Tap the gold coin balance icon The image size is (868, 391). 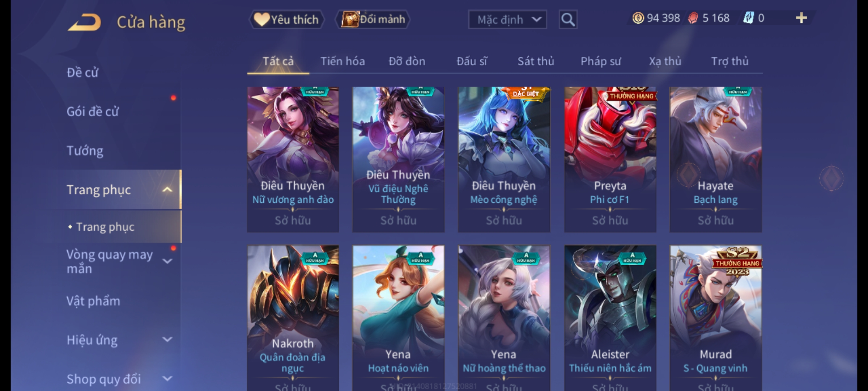[x=638, y=18]
